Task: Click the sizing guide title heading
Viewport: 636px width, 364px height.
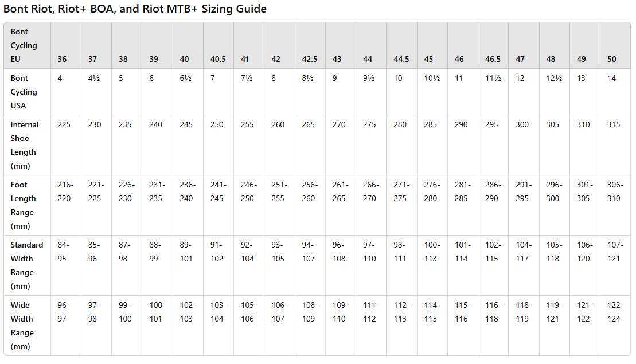Action: point(135,9)
